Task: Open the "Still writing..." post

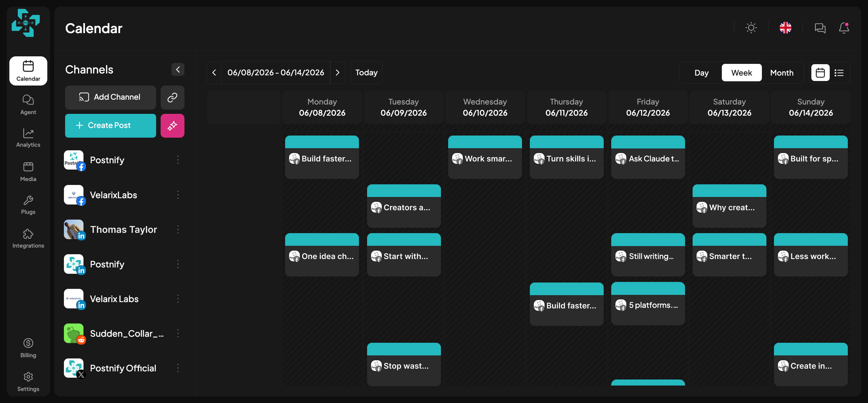Action: [x=648, y=255]
